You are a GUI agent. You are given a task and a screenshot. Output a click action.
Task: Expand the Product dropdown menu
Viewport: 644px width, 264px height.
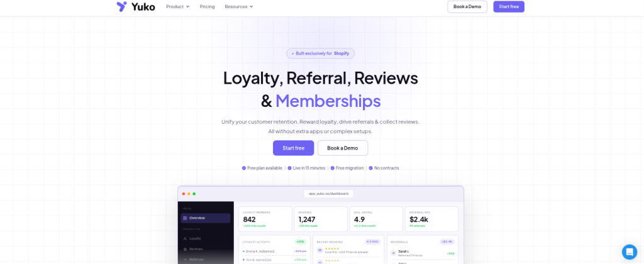pyautogui.click(x=178, y=6)
